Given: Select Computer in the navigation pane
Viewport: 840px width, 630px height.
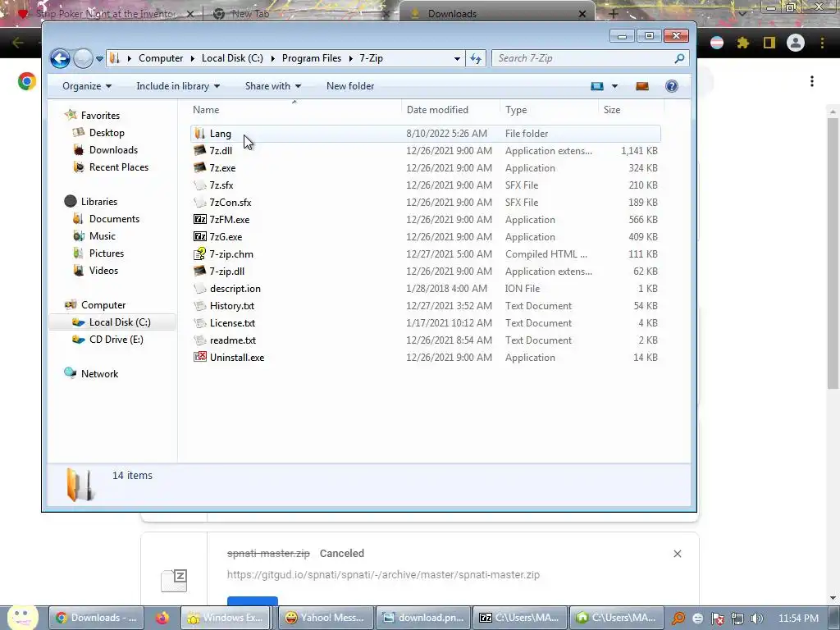Looking at the screenshot, I should (x=103, y=305).
